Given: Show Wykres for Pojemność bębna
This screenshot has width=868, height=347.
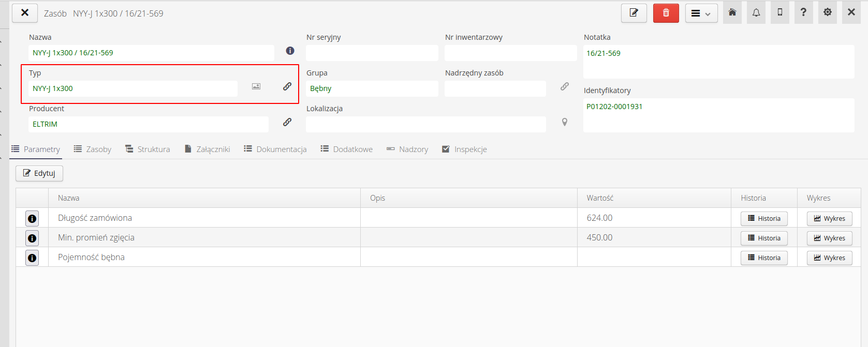Looking at the screenshot, I should [829, 258].
